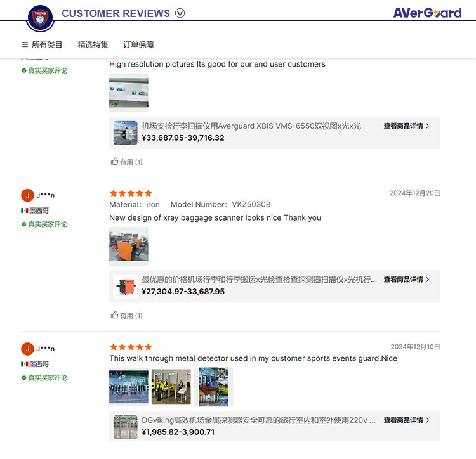
Task: Click the VMS-6550 product thumbnail image
Action: [126, 133]
